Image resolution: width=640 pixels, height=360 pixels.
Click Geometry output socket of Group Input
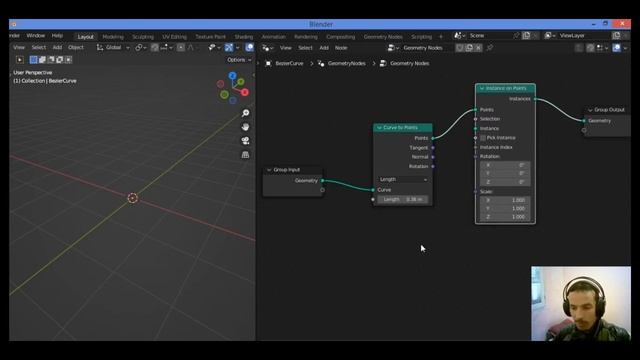coord(322,180)
